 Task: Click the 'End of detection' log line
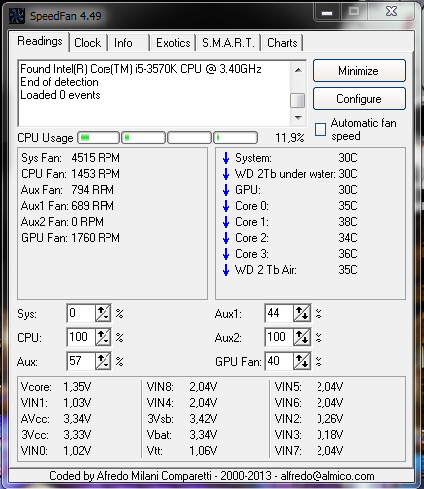[x=59, y=82]
